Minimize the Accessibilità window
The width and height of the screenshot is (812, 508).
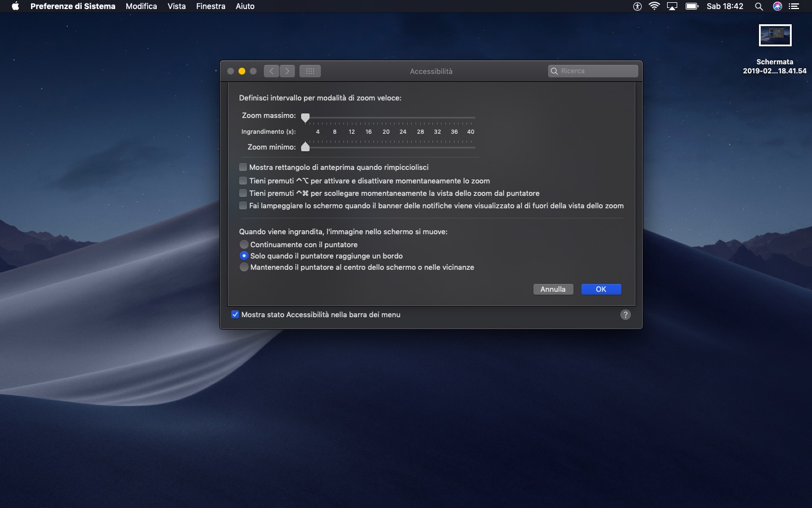[x=242, y=71]
